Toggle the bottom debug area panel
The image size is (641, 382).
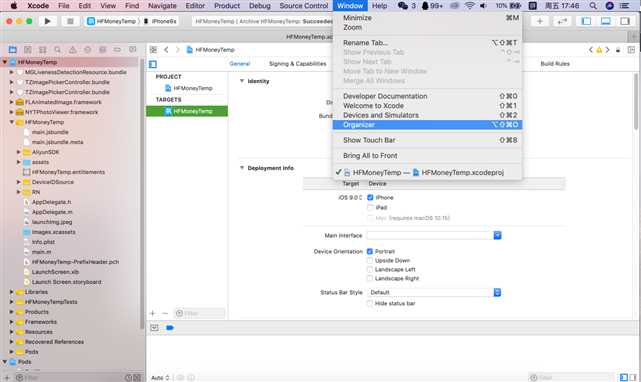point(606,21)
